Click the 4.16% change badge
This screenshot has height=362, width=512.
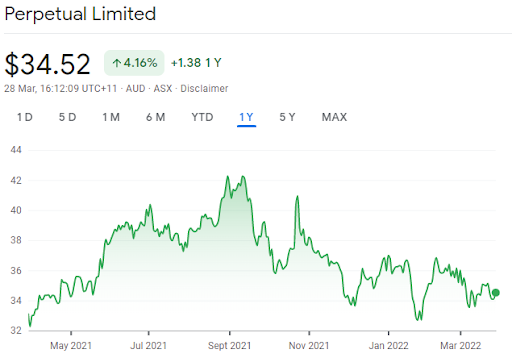[x=134, y=63]
